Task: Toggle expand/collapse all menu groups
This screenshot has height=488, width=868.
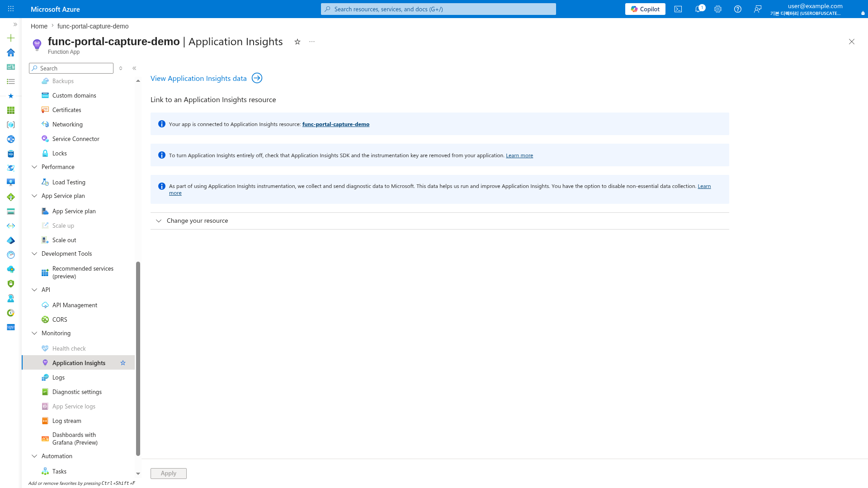Action: pyautogui.click(x=121, y=68)
